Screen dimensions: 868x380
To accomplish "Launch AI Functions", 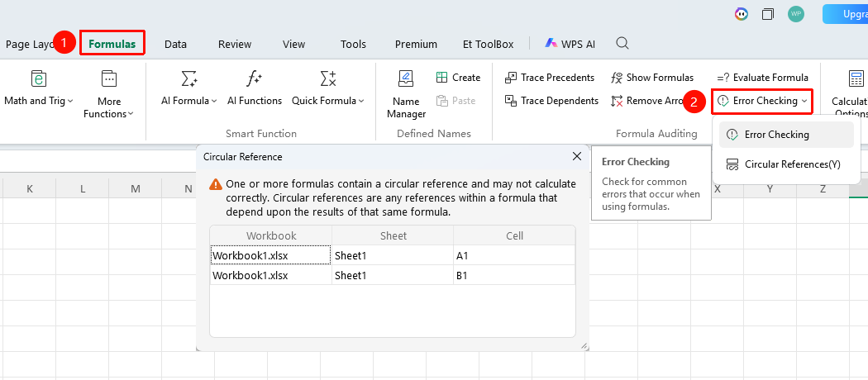I will [255, 88].
